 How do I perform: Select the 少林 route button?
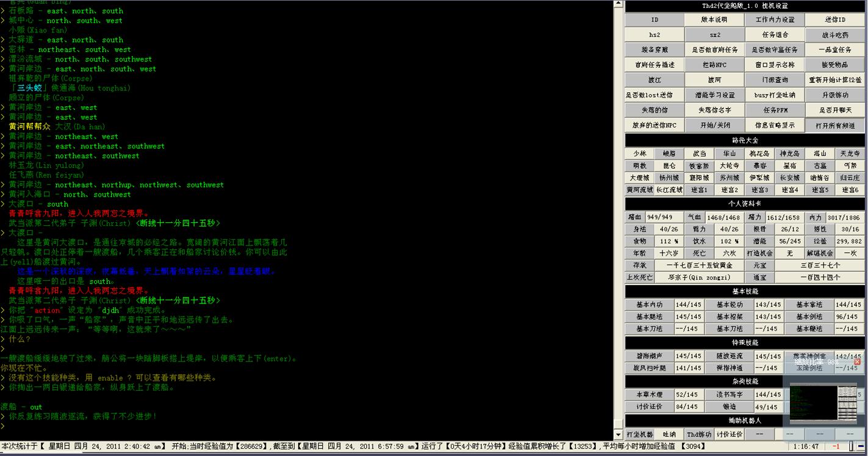pos(639,154)
